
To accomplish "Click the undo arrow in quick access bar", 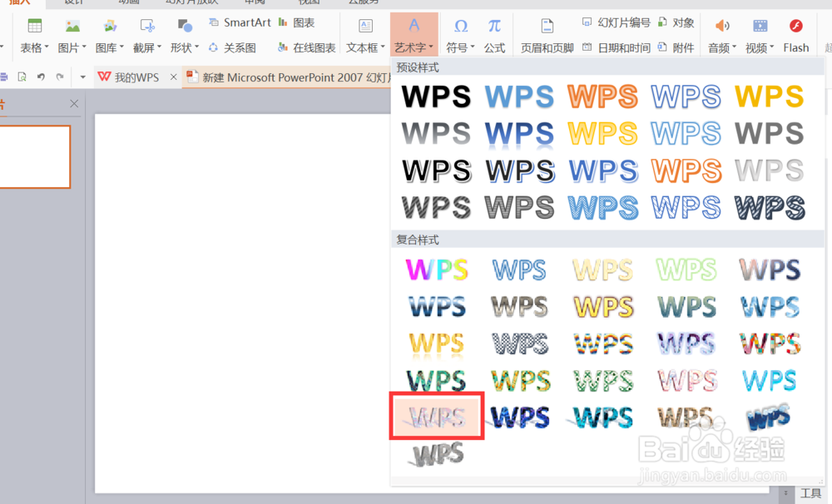I will 41,77.
